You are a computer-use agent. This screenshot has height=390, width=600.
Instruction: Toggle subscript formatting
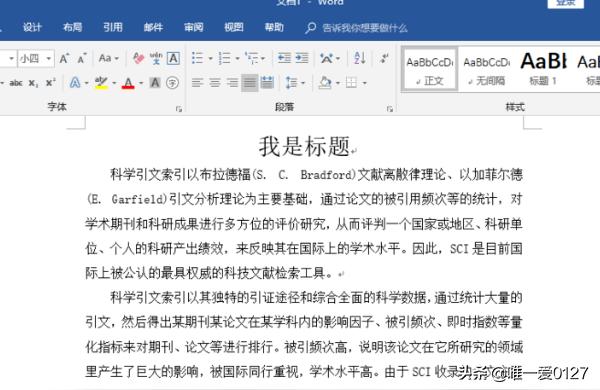pyautogui.click(x=33, y=83)
